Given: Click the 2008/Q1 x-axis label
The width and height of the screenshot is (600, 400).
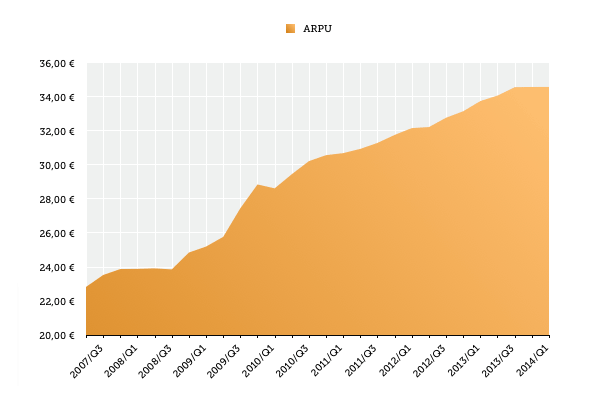Looking at the screenshot, I should click(121, 361).
